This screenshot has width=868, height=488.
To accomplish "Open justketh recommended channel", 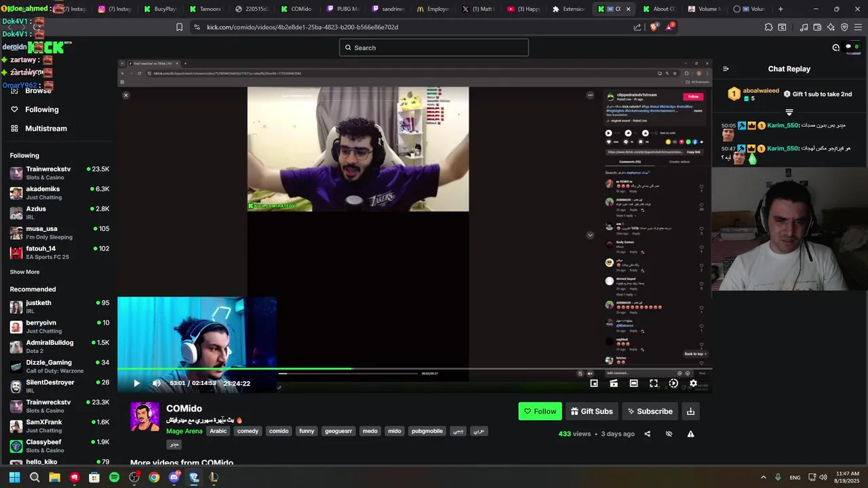I will (x=60, y=306).
